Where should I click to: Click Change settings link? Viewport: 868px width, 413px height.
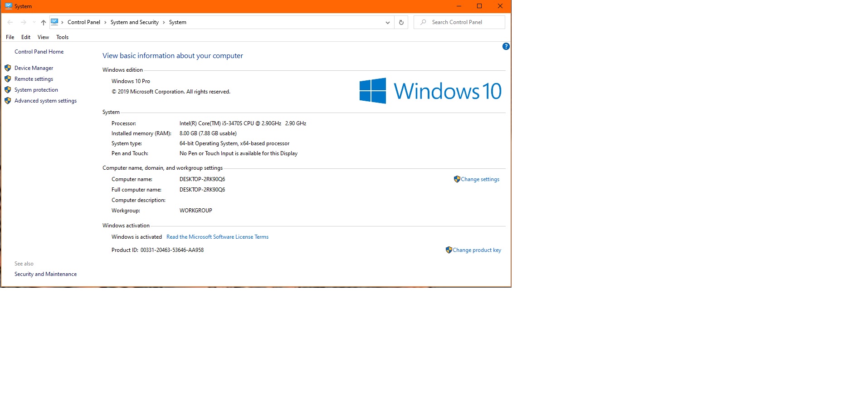[x=480, y=179]
